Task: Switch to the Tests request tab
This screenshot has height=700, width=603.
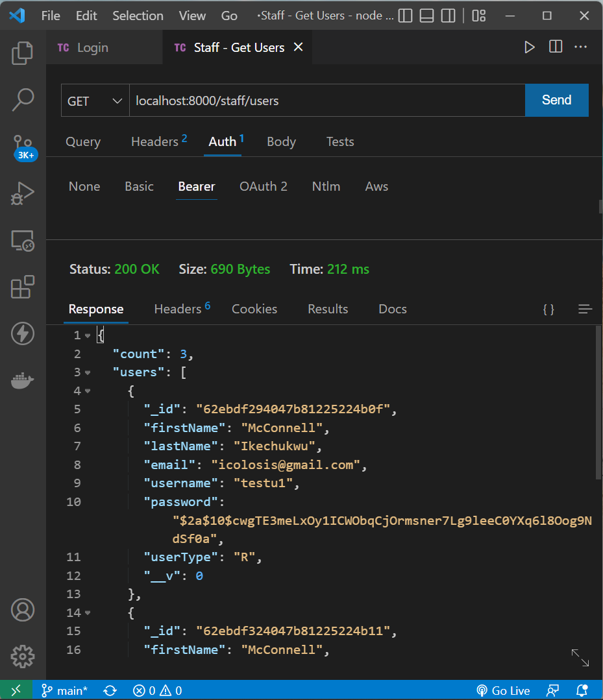Action: pos(340,142)
